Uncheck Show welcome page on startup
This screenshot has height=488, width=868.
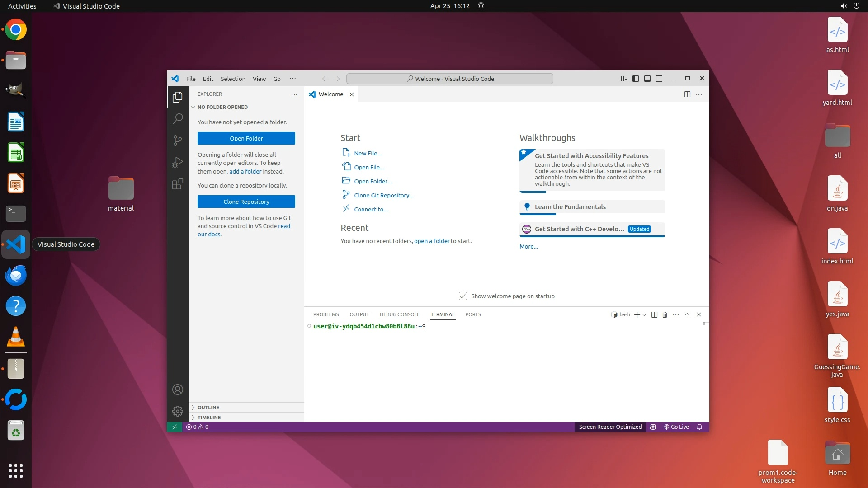(463, 296)
